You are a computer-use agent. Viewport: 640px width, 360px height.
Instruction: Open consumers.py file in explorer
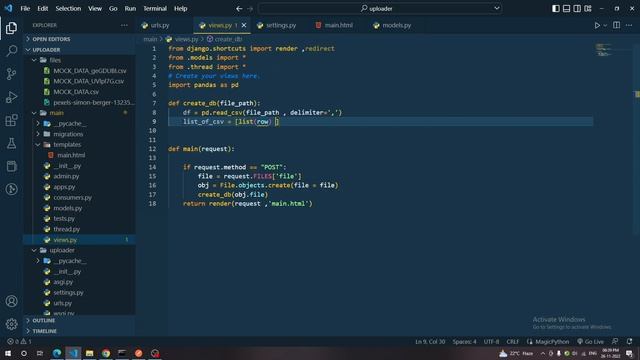[x=73, y=198]
